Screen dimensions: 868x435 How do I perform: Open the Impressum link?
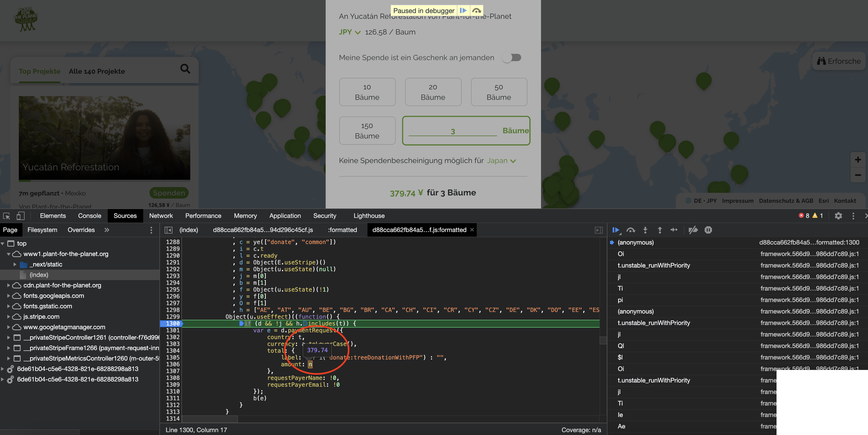click(738, 200)
